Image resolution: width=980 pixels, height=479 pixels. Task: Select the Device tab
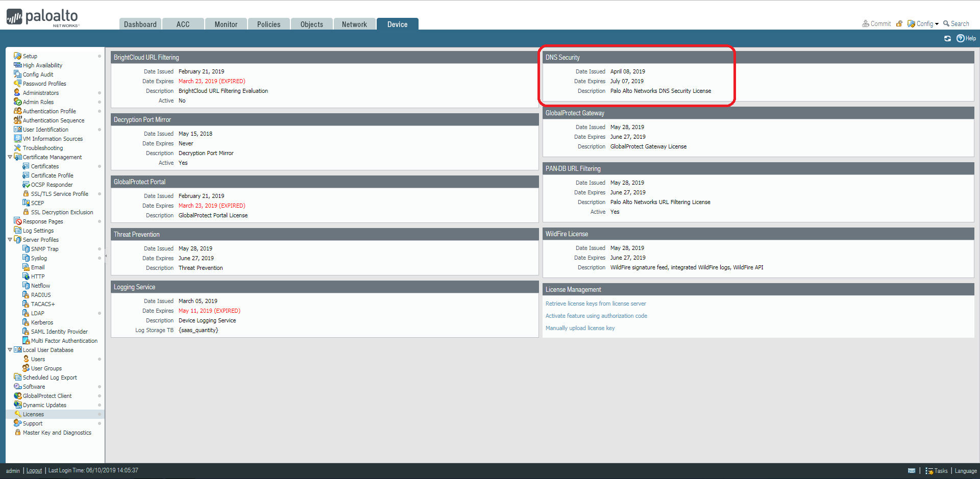pyautogui.click(x=398, y=24)
